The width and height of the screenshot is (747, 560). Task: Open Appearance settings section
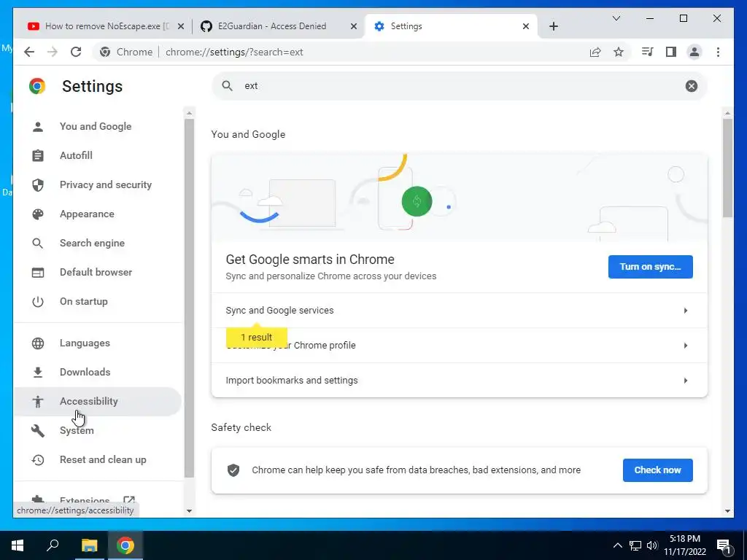tap(98, 214)
